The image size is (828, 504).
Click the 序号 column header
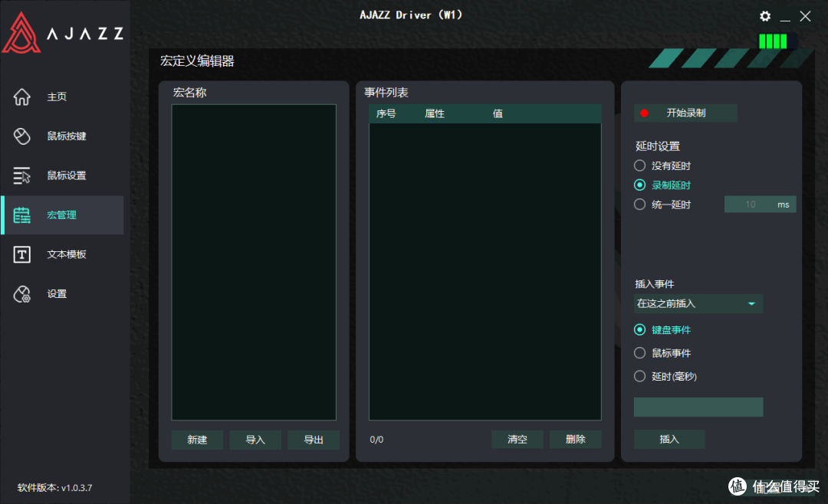click(x=386, y=113)
